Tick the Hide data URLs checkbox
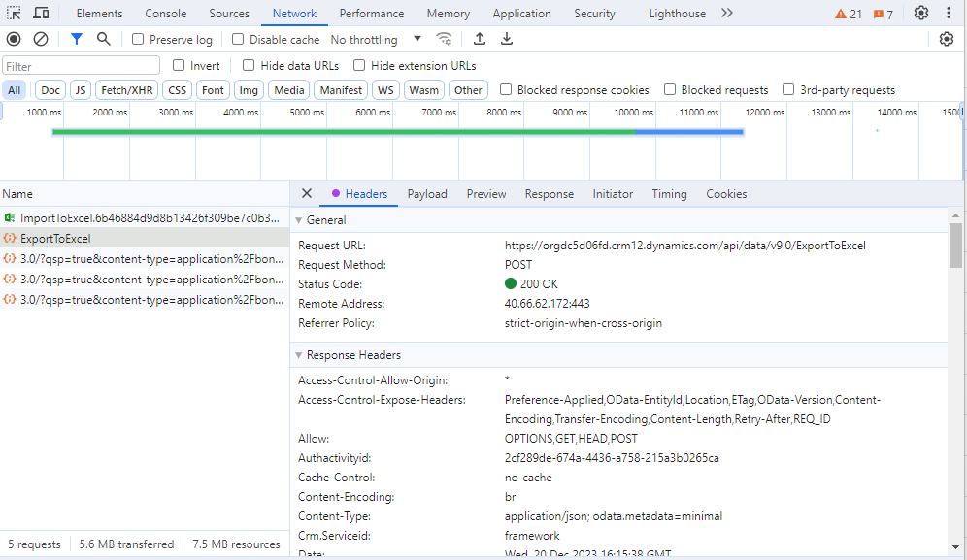Viewport: 967px width, 560px height. (249, 65)
